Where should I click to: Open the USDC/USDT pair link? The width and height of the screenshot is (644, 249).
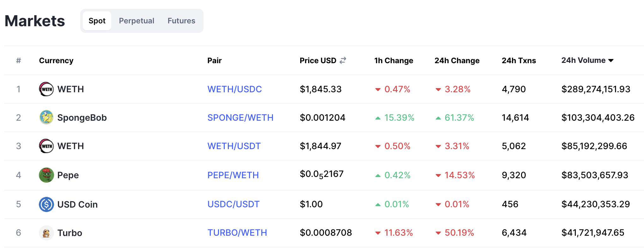[233, 204]
